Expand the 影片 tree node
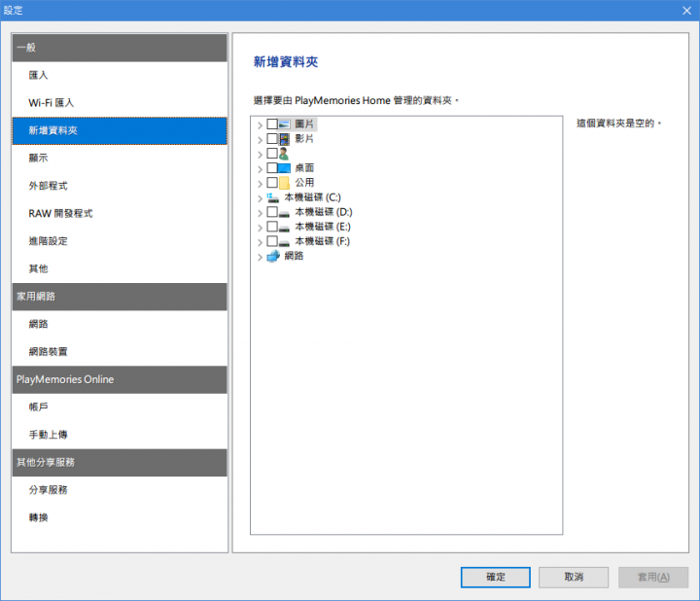 coord(260,140)
